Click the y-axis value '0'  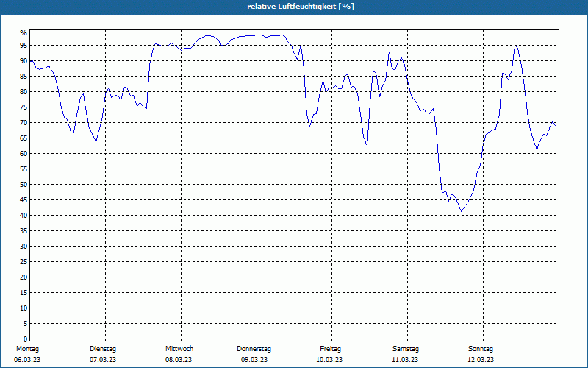click(26, 339)
